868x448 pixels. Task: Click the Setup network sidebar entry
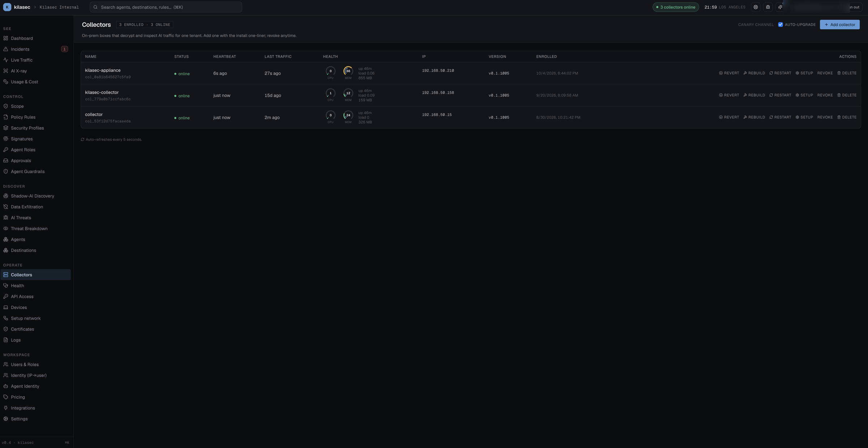(35, 318)
